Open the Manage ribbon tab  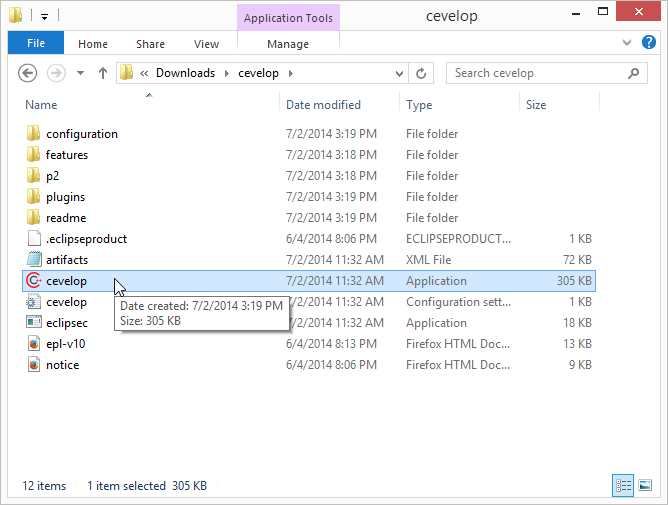coord(288,44)
